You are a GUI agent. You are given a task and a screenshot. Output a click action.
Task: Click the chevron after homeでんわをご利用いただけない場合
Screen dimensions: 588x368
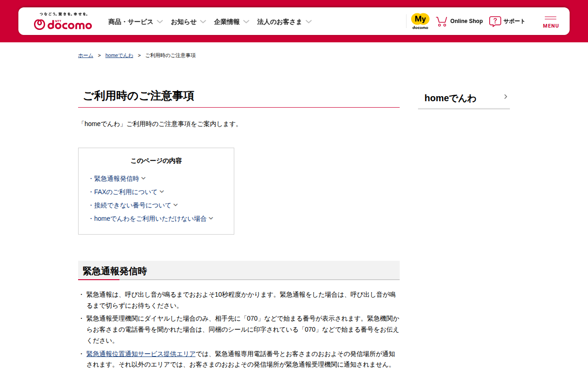[x=211, y=218]
